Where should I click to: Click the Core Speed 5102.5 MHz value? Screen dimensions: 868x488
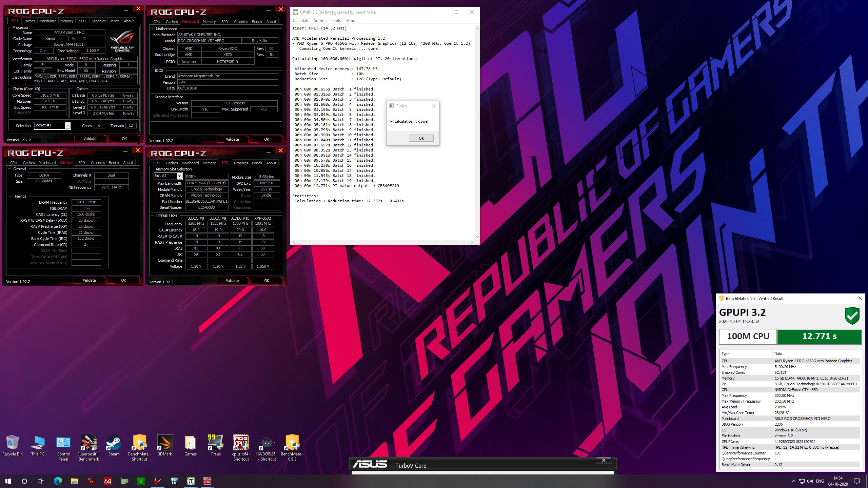(x=50, y=95)
